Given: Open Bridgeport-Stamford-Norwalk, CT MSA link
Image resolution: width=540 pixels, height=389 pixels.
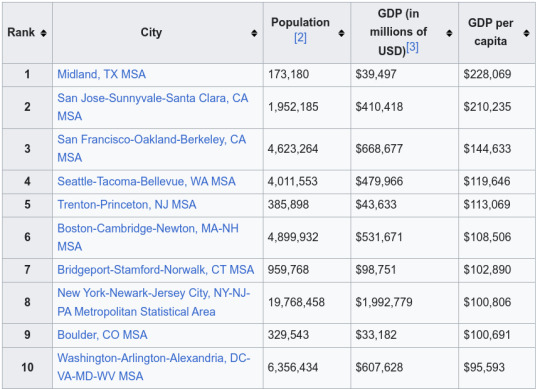Looking at the screenshot, I should pos(156,270).
